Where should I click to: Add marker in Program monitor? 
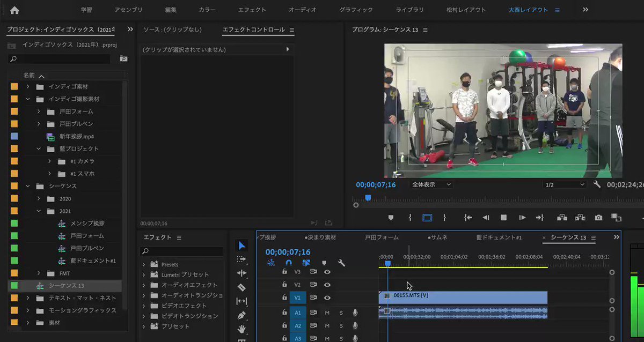tap(391, 218)
